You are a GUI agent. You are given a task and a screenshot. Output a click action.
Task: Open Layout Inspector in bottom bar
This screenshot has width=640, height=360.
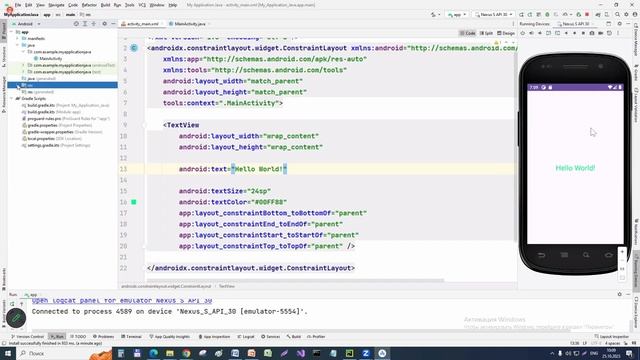coord(611,337)
